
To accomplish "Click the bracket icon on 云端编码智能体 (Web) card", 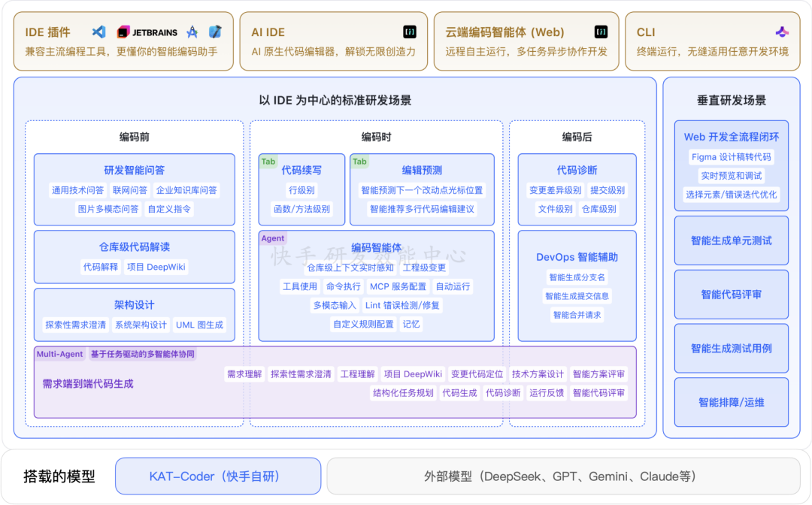I will click(601, 32).
